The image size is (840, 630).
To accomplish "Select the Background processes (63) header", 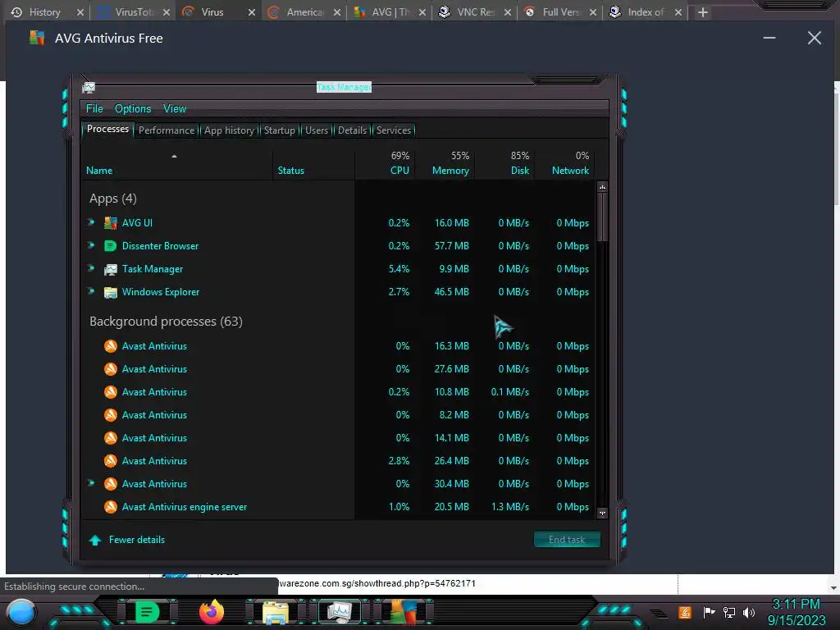I will tap(166, 322).
